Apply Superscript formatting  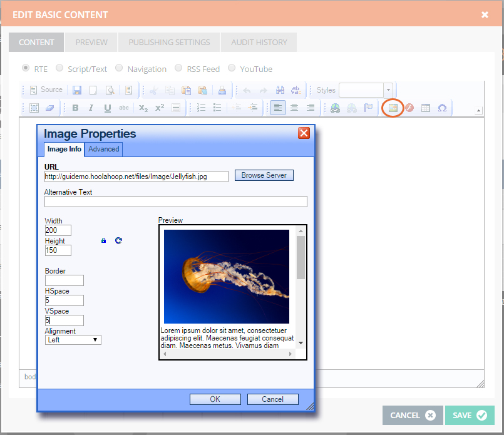(160, 108)
